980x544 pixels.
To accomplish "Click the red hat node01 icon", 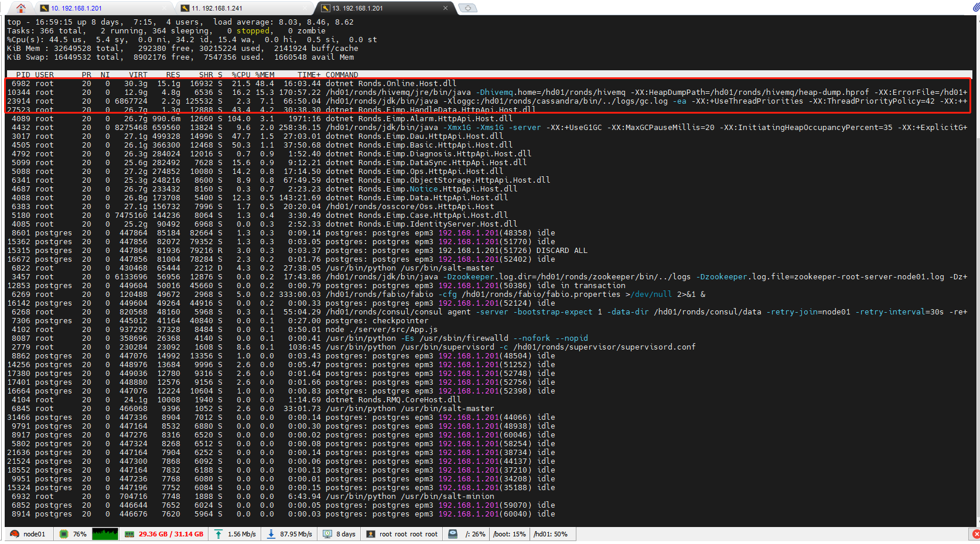I will coord(15,534).
